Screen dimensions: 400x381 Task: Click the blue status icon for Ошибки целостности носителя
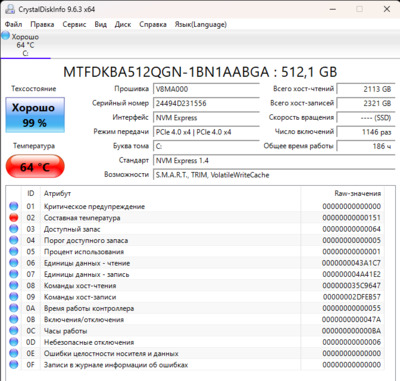tap(14, 353)
